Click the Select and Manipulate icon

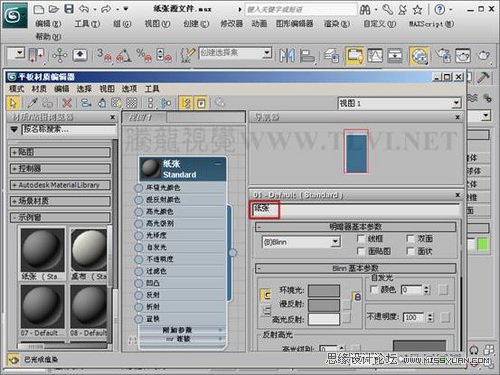coord(60,55)
